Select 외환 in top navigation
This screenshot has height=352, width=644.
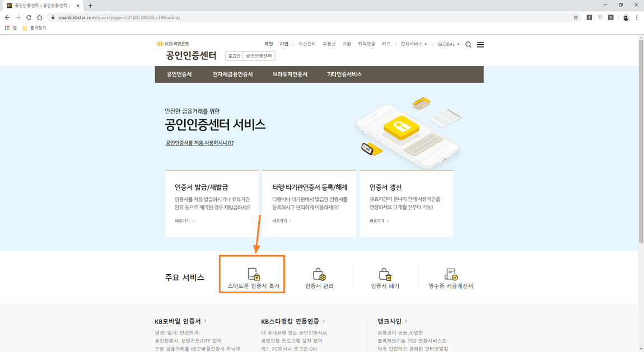347,44
